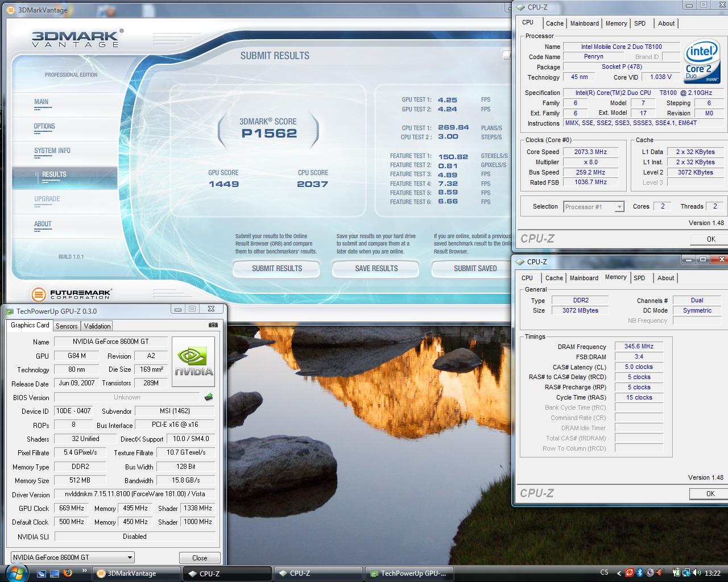The height and width of the screenshot is (582, 728).
Task: Click the SUBMIT SAVED button
Action: point(472,268)
